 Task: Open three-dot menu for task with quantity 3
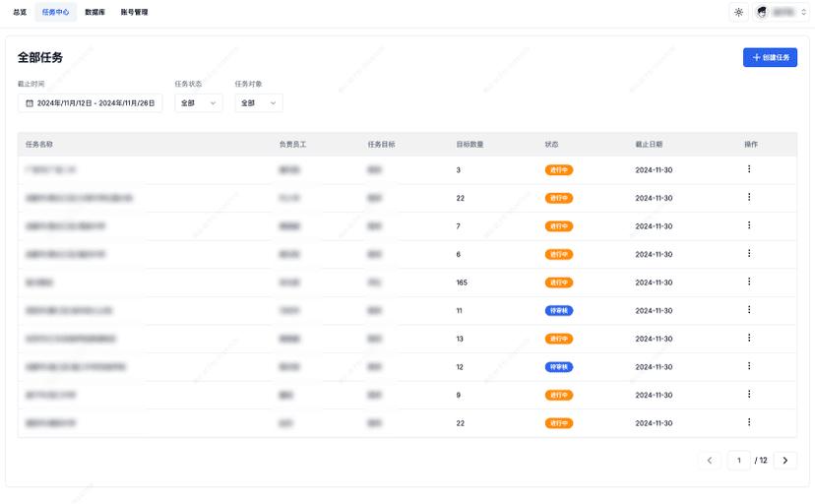tap(749, 169)
